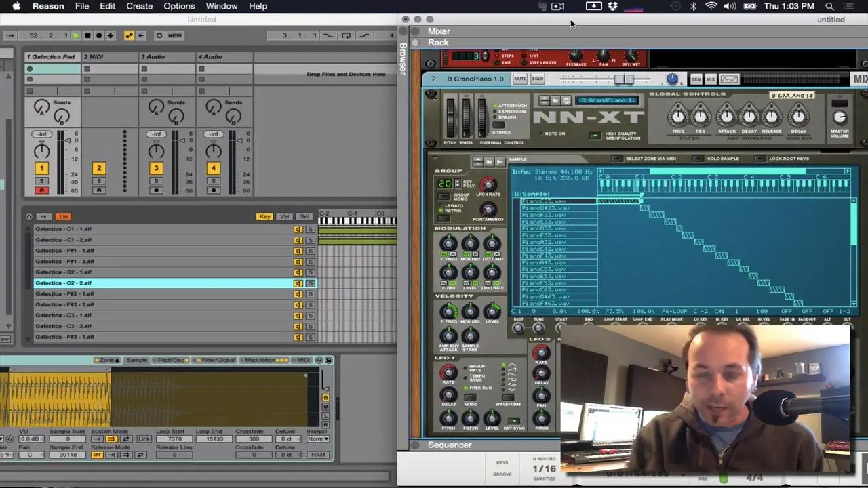Open the Sample tab in Sampler

click(136, 360)
